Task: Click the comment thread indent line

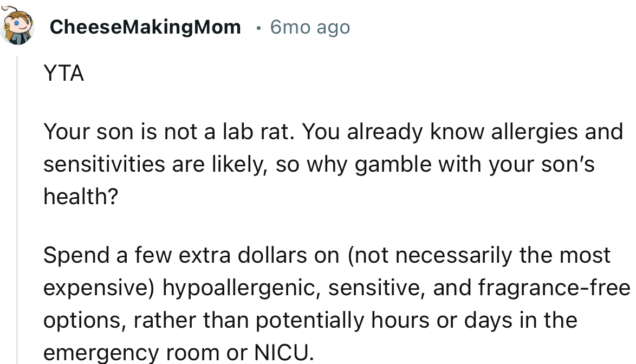Action: click(x=17, y=217)
